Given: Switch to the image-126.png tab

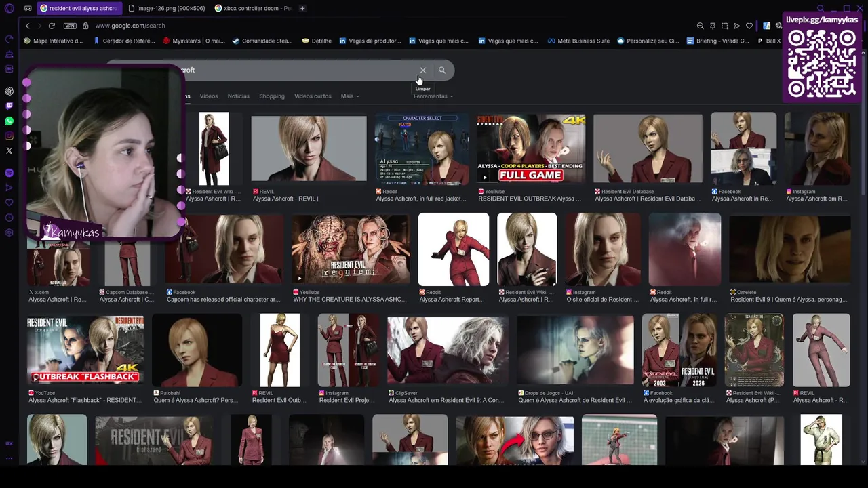Looking at the screenshot, I should click(167, 8).
